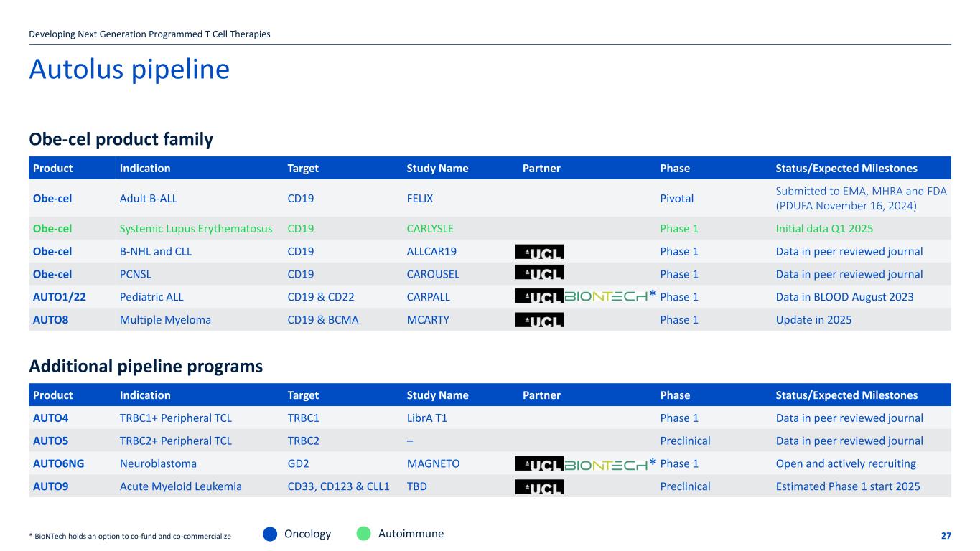Click the slide page number 27
980x551 pixels.
pyautogui.click(x=946, y=536)
